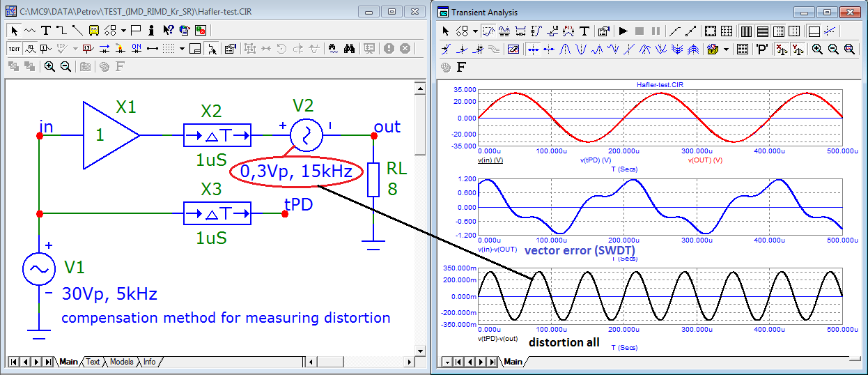Image resolution: width=868 pixels, height=375 pixels.
Task: Click the Run play button in Transient Analysis
Action: click(623, 31)
